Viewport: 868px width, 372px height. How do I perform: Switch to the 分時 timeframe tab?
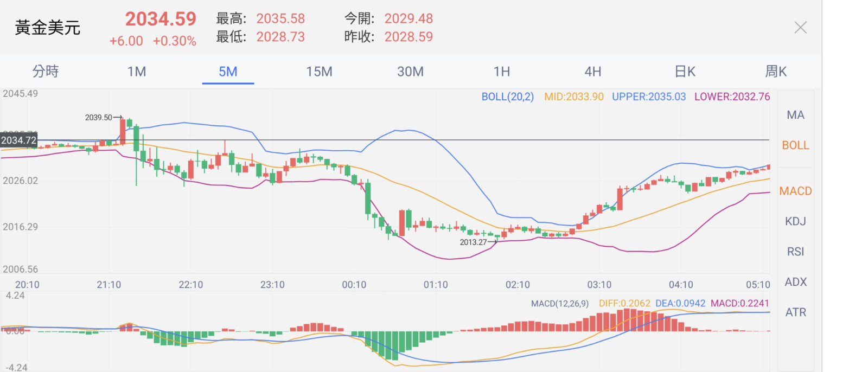(46, 72)
